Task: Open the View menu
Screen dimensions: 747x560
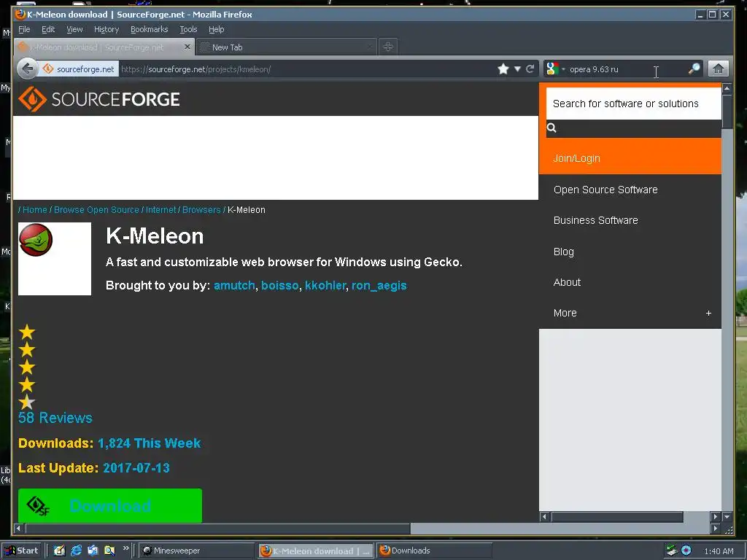Action: coord(74,29)
